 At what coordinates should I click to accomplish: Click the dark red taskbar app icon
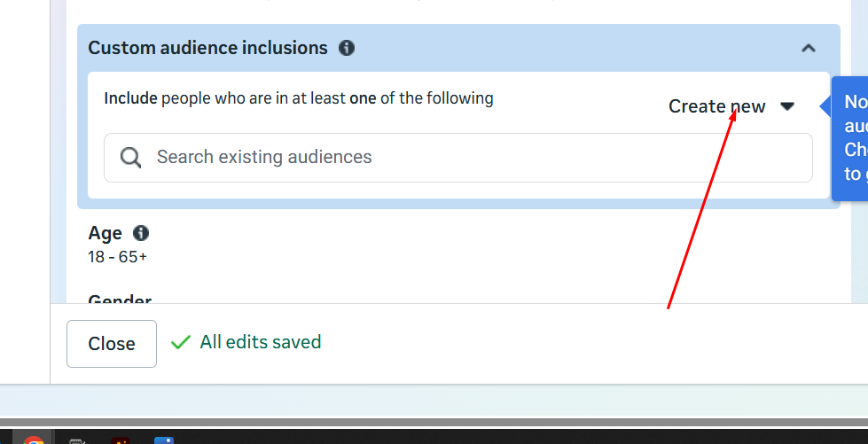(x=121, y=440)
